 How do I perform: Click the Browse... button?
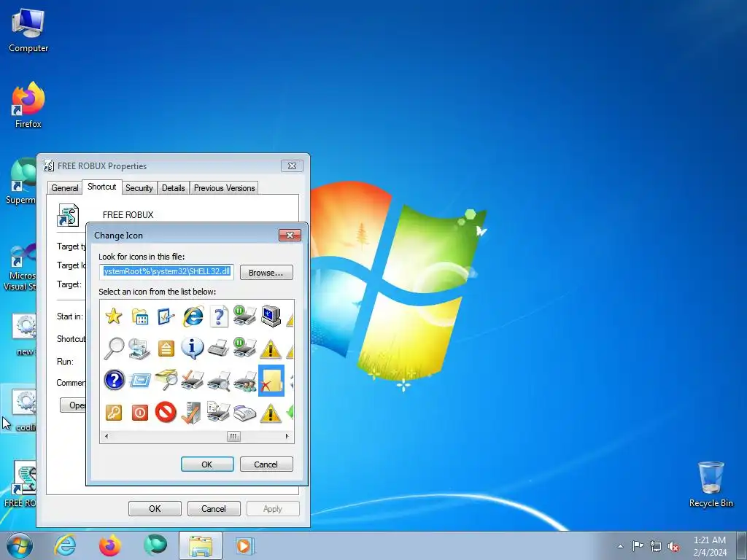point(266,273)
